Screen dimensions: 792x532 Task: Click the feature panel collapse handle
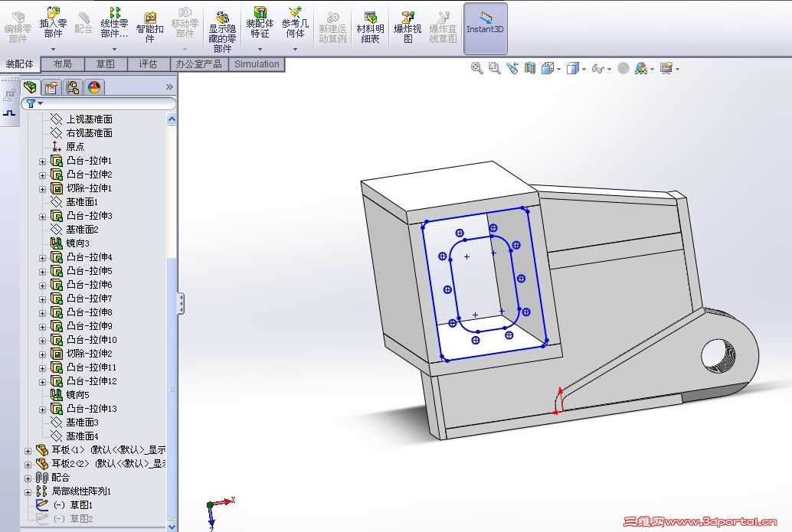click(181, 303)
